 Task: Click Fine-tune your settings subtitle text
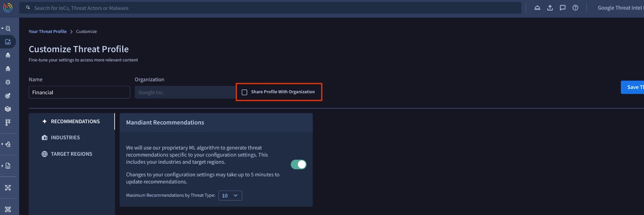[83, 60]
